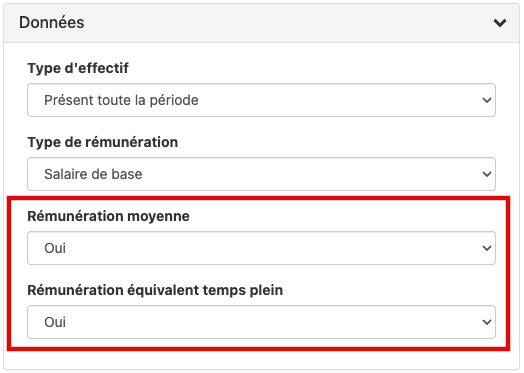The height and width of the screenshot is (373, 524).
Task: Click the arrow of Type d'effectif select
Action: pyautogui.click(x=487, y=100)
